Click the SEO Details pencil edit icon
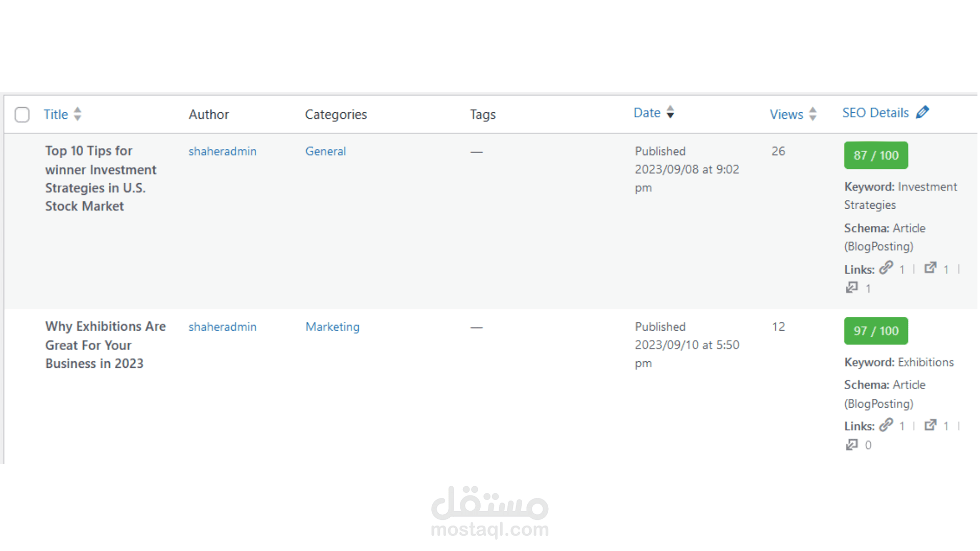The image size is (980, 551). tap(922, 112)
